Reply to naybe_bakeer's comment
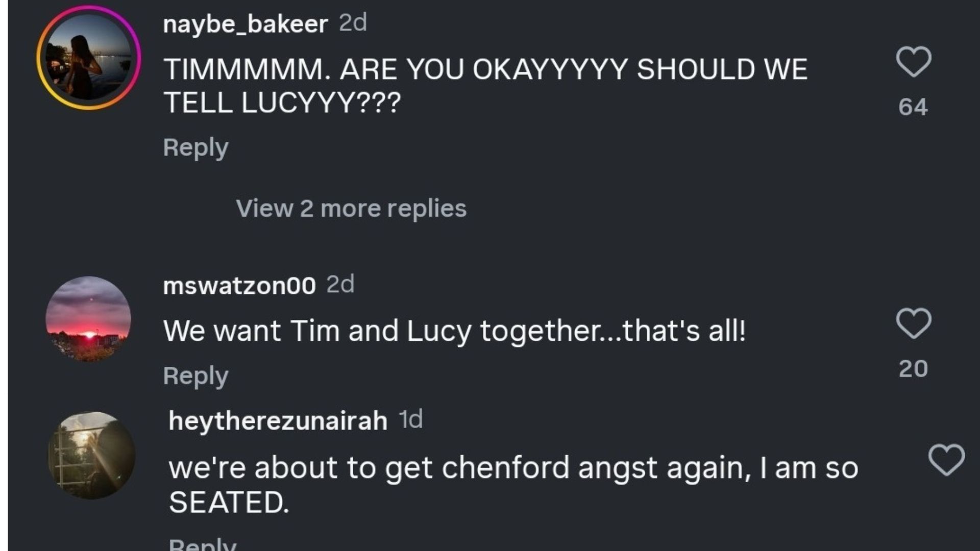The width and height of the screenshot is (980, 551). coord(195,148)
